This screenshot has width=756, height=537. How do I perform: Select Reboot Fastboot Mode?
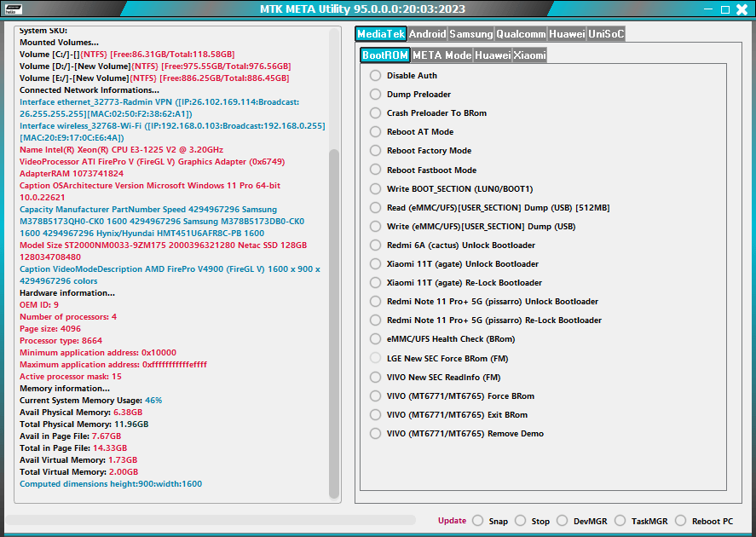click(375, 170)
